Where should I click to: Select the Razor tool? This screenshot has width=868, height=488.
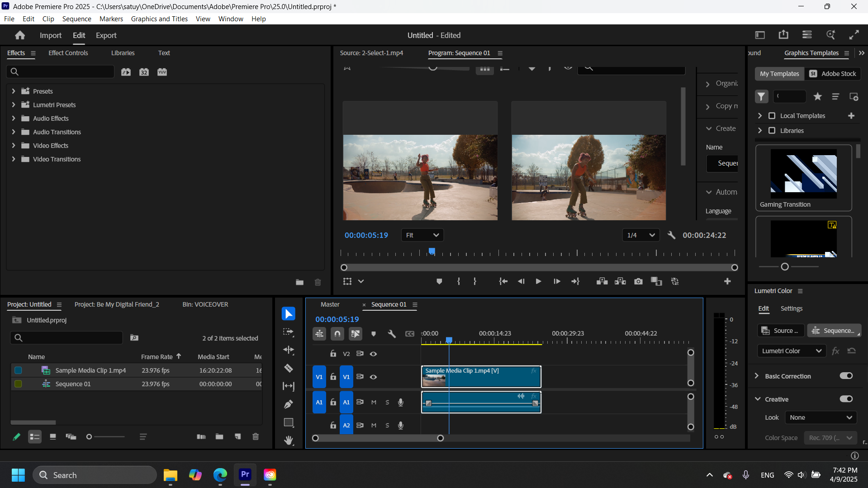[x=289, y=368]
